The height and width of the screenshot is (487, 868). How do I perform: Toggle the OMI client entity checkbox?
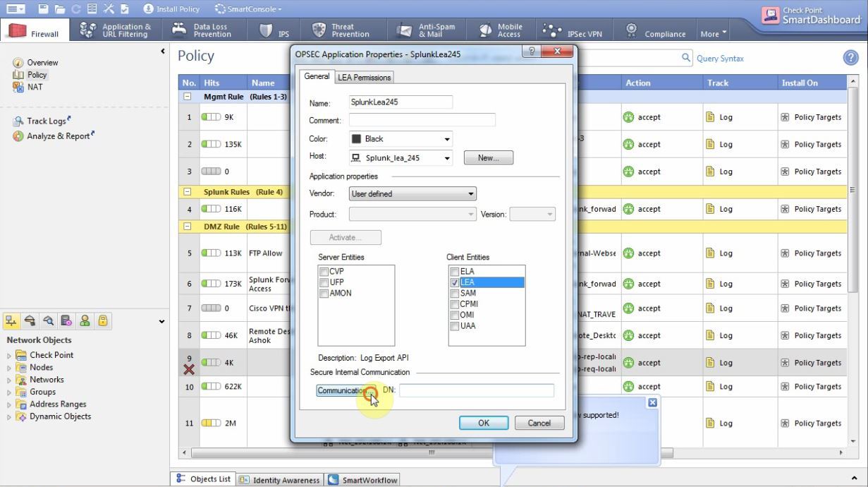pos(454,315)
